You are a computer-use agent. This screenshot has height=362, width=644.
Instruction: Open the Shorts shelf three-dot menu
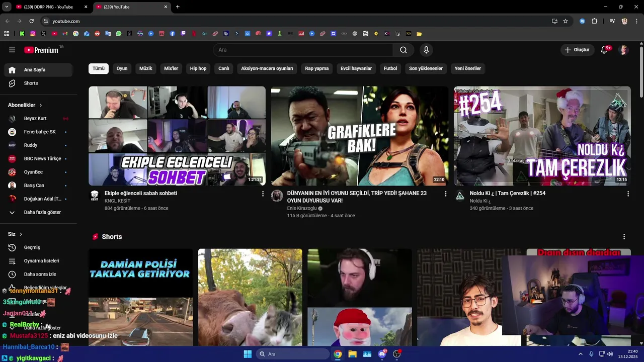tap(624, 237)
